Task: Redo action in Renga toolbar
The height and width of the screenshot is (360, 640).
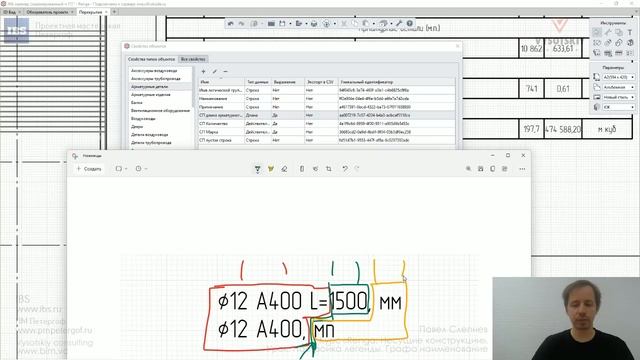Action: [x=242, y=24]
